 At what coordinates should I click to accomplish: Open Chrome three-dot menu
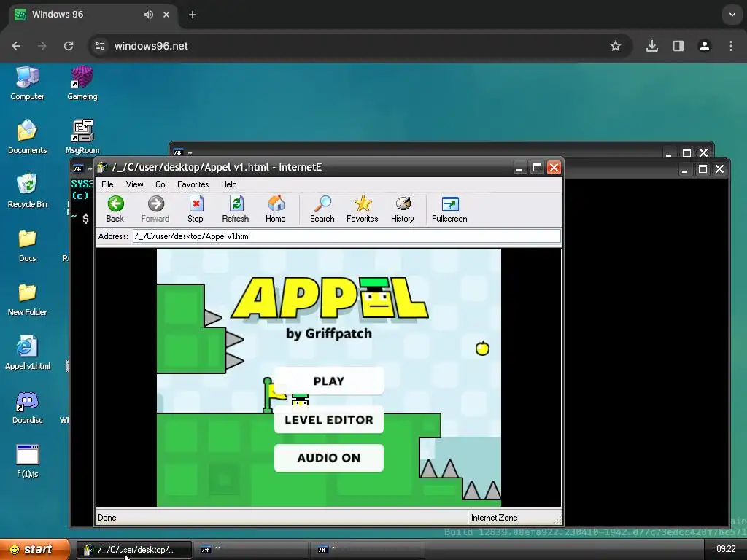731,46
